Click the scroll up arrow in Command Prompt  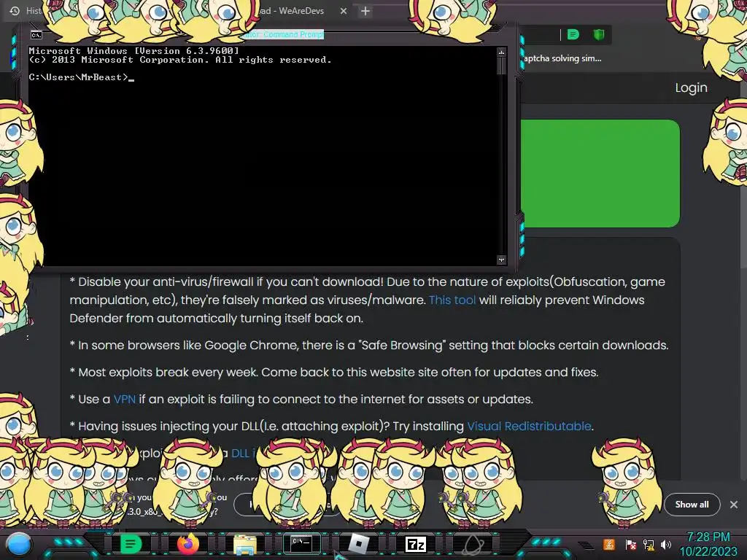(501, 52)
